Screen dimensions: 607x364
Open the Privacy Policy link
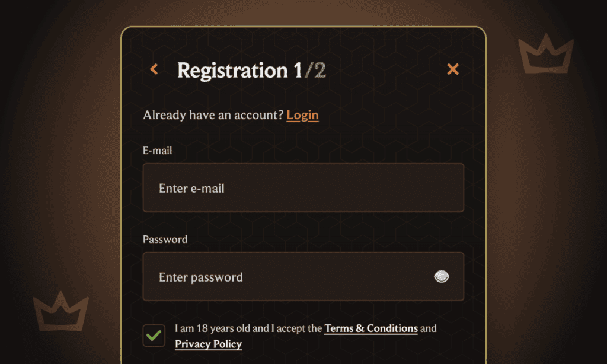click(x=208, y=344)
